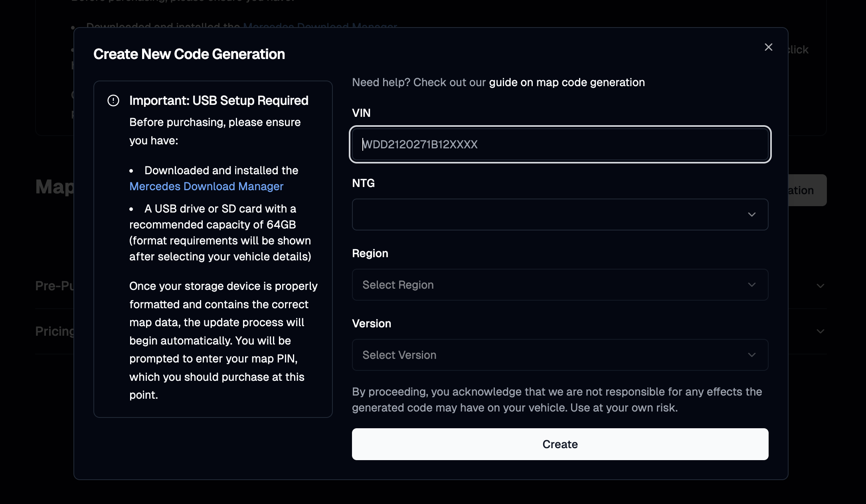
Task: Click the Version label
Action: tap(372, 323)
